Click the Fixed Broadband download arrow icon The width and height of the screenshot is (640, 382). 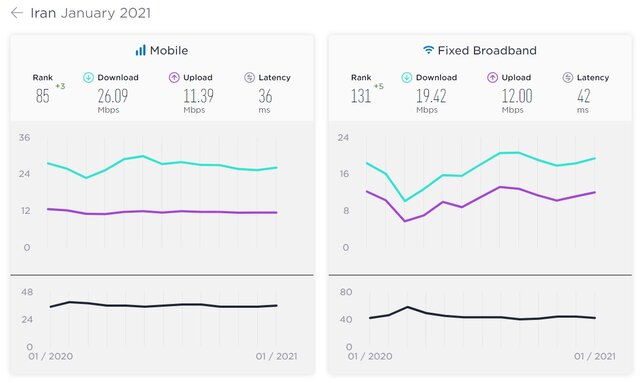(407, 78)
